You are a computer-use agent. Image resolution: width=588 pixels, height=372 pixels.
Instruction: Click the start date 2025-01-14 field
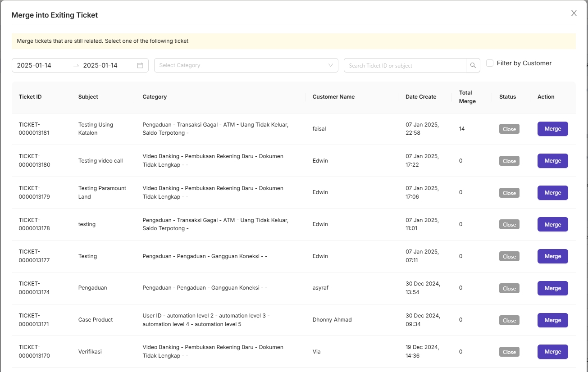[41, 65]
